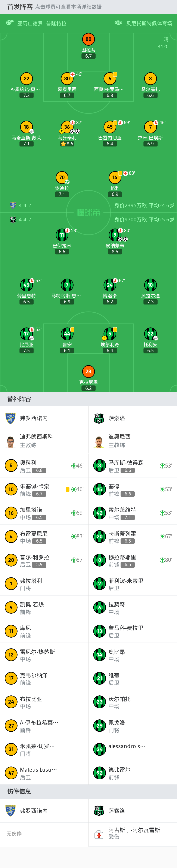Select goalkeeper 克拉尼奥 number 28 badge
177x868 pixels.
point(88,371)
